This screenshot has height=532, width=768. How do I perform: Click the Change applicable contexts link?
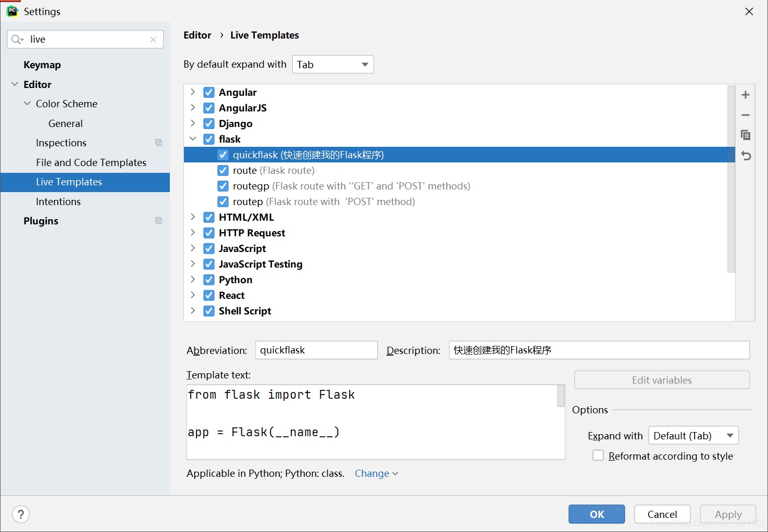click(x=376, y=473)
